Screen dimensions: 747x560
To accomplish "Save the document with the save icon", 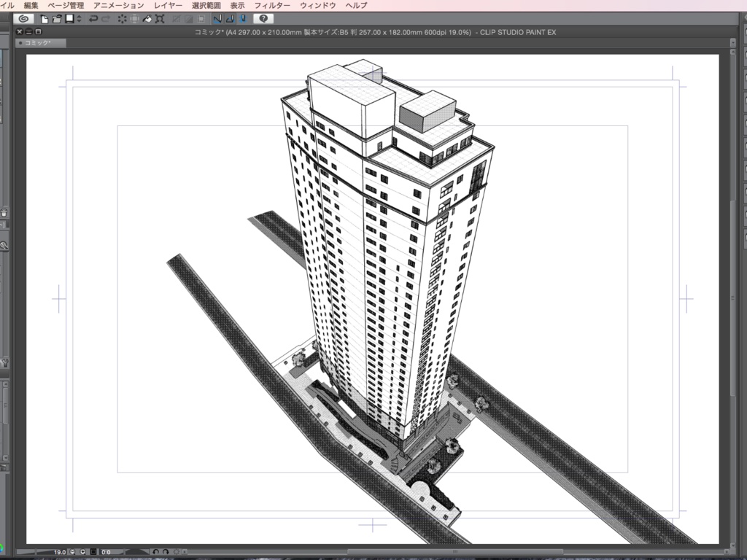I will (x=69, y=19).
